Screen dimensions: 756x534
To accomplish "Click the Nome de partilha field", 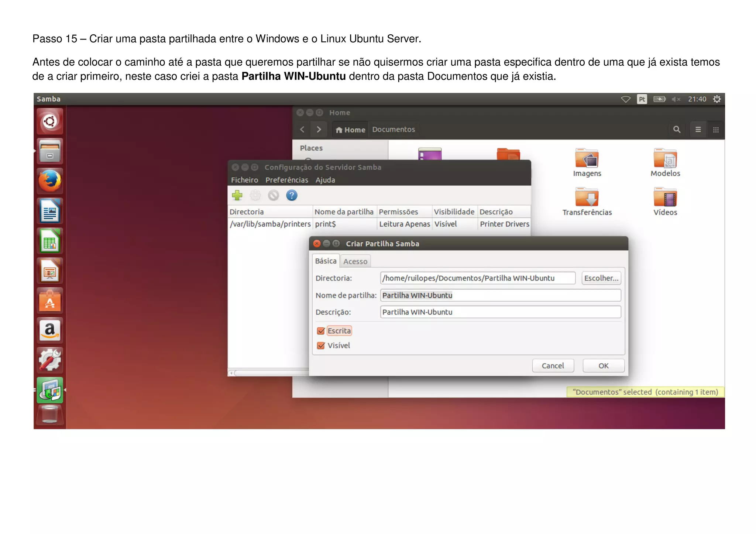I will (x=501, y=295).
